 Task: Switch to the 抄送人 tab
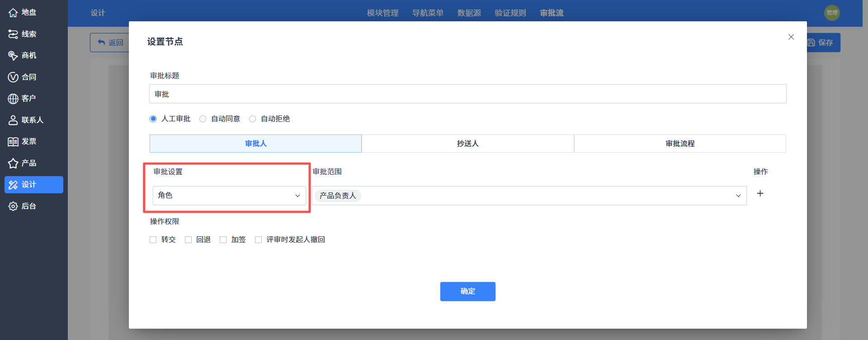(467, 144)
